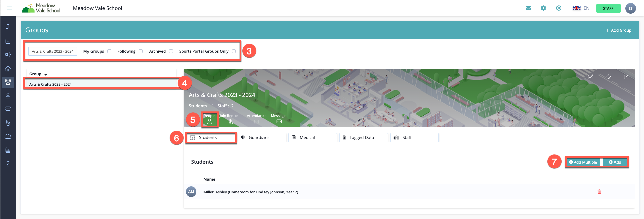Delete Ashley Miller with trash icon
644x219 pixels.
coord(599,192)
